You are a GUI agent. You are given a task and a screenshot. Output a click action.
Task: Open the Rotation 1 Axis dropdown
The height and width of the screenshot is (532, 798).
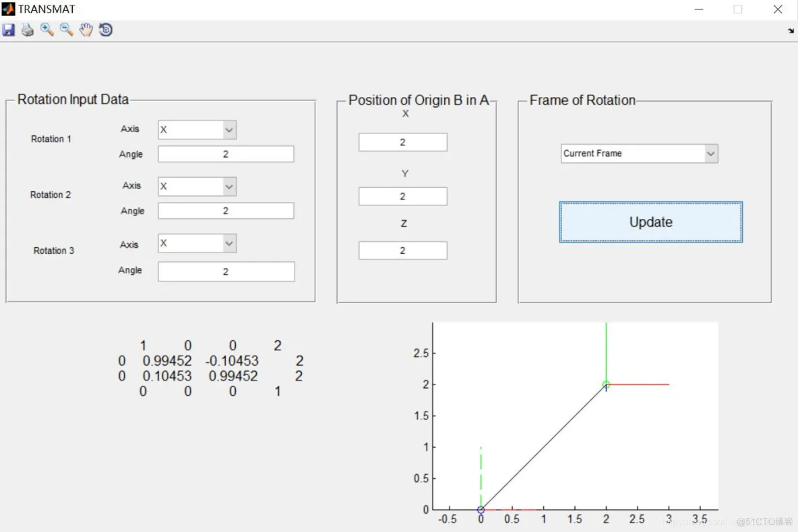tap(197, 130)
